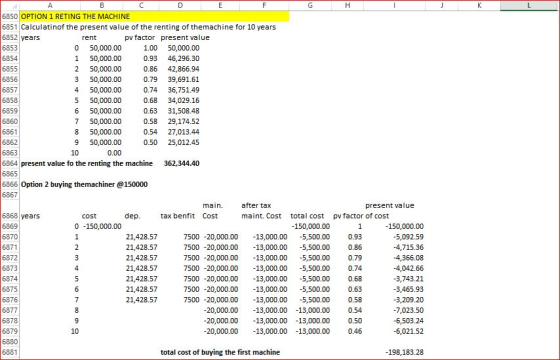Click the 'Calculatinof the present value' description cell
Screen dimensions: 560x360
(x=148, y=27)
